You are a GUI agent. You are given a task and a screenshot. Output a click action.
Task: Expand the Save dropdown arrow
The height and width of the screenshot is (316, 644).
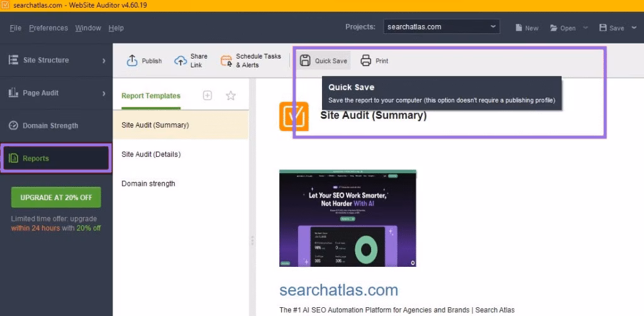pyautogui.click(x=634, y=28)
